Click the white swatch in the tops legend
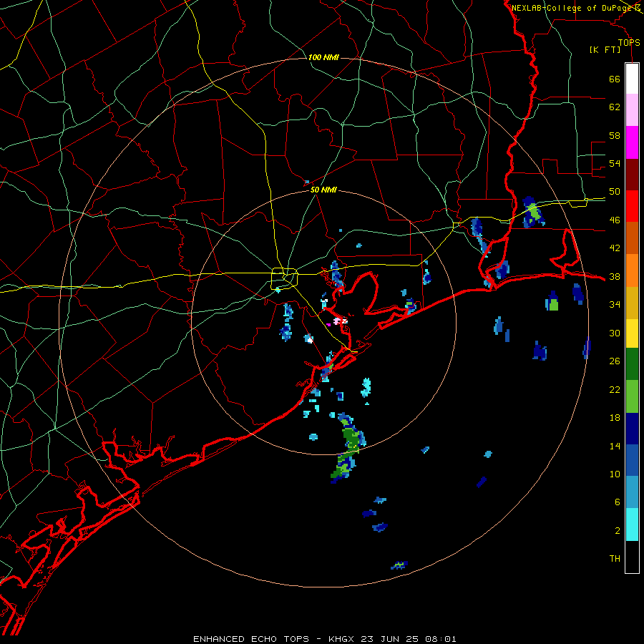Image resolution: width=644 pixels, height=644 pixels. pyautogui.click(x=632, y=79)
